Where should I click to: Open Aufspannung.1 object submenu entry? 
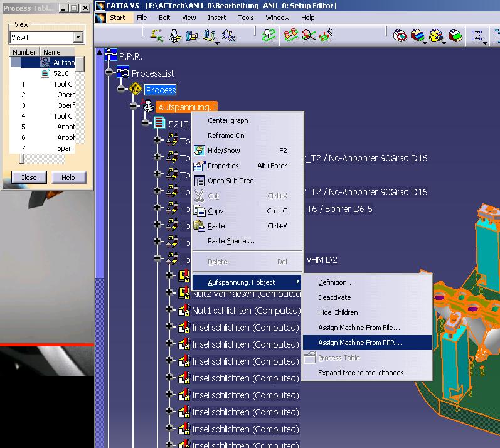[x=247, y=282]
